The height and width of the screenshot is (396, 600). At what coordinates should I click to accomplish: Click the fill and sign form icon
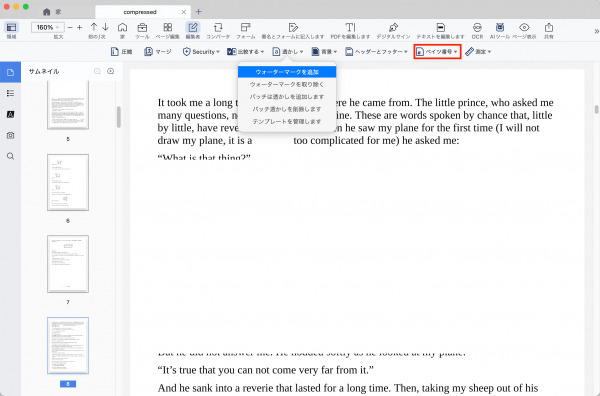[293, 28]
